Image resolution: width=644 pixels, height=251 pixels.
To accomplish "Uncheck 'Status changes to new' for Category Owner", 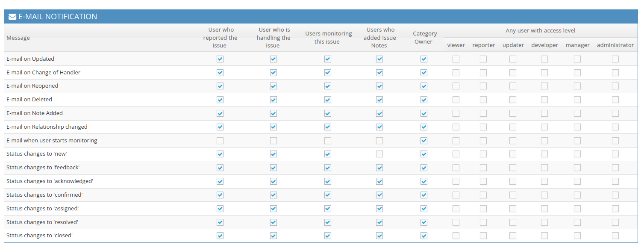I will [423, 154].
